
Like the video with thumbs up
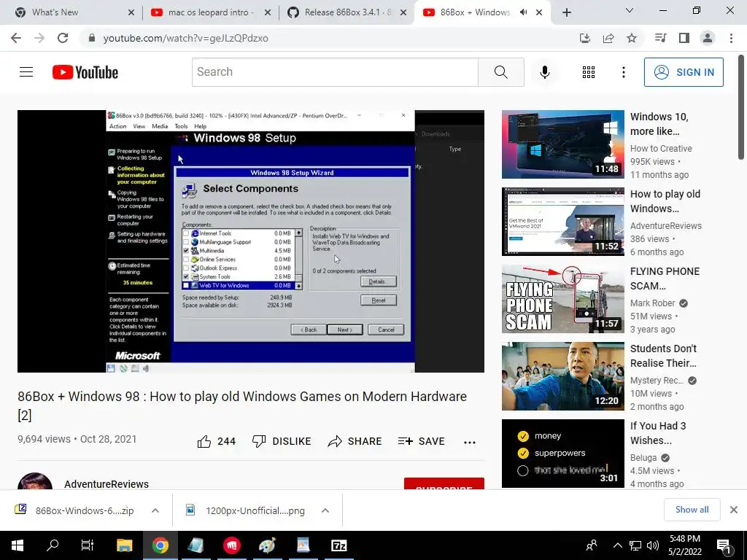pyautogui.click(x=216, y=441)
